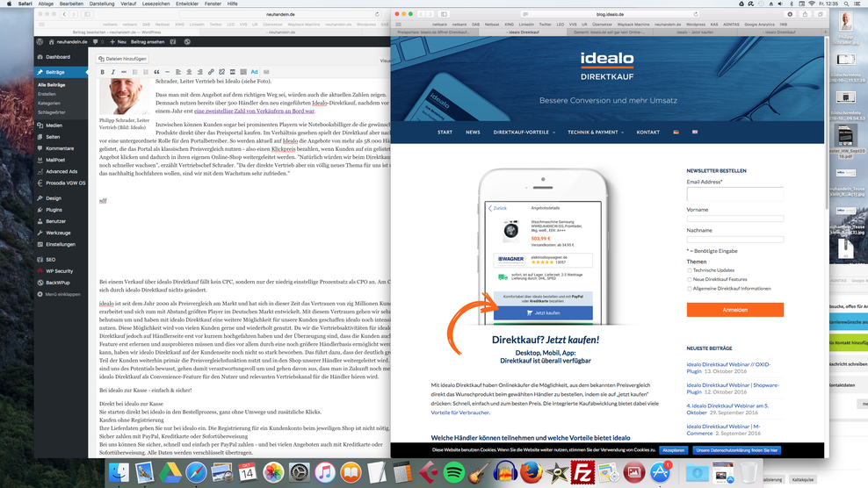Expand Direktkauf-Vorteile navigation dropdown
The height and width of the screenshot is (488, 868).
tap(524, 133)
